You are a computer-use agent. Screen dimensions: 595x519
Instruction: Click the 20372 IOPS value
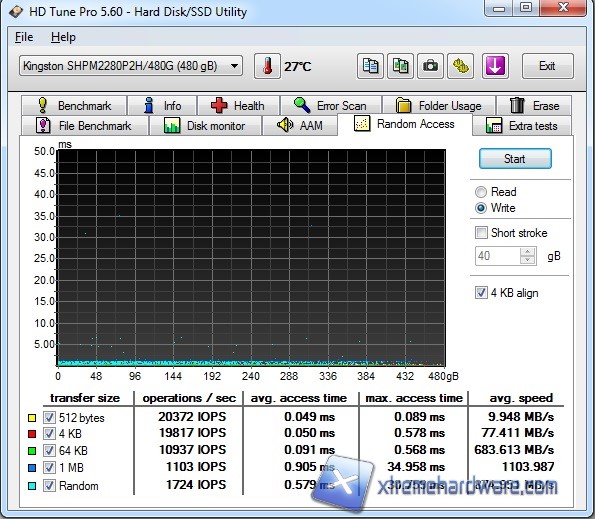[192, 417]
